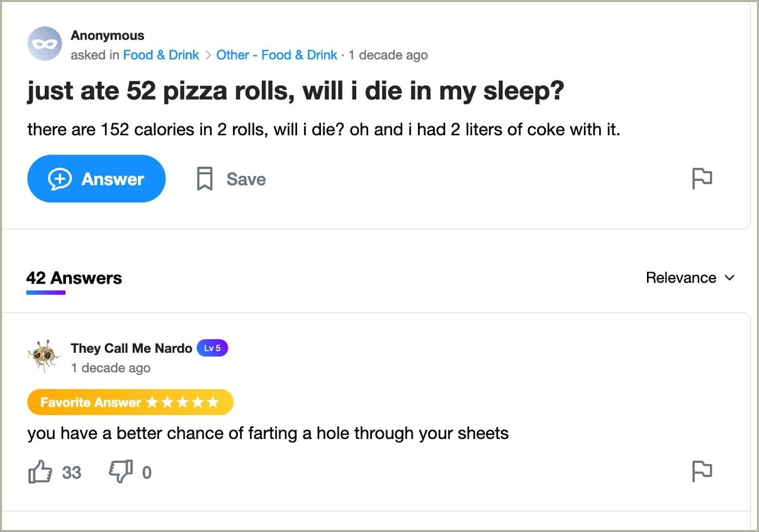The image size is (759, 532).
Task: Click the Save text label
Action: pos(246,179)
